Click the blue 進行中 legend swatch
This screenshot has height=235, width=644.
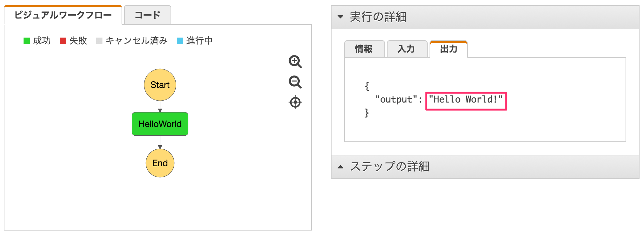point(180,41)
